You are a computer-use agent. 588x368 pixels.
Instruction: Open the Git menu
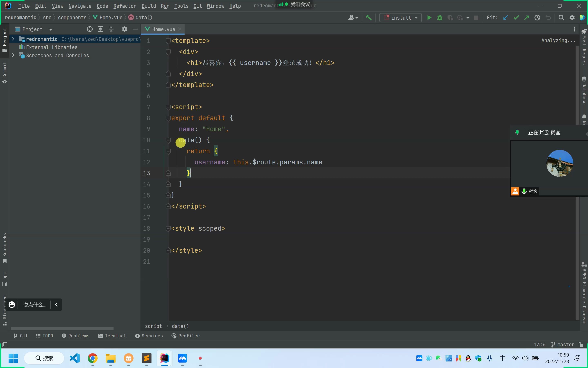198,6
